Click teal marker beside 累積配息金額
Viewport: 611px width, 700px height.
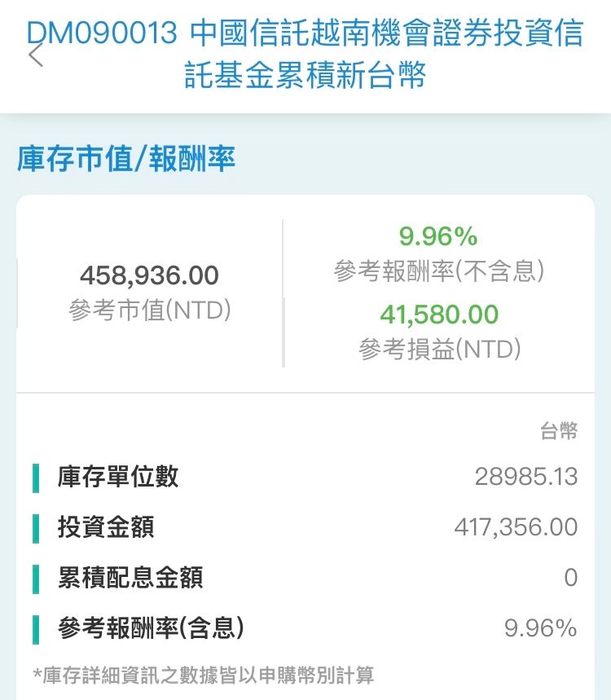point(36,579)
